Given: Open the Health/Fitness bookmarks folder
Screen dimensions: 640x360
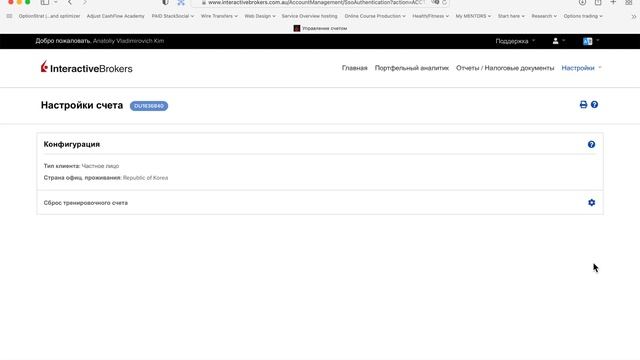Looking at the screenshot, I should tap(430, 16).
